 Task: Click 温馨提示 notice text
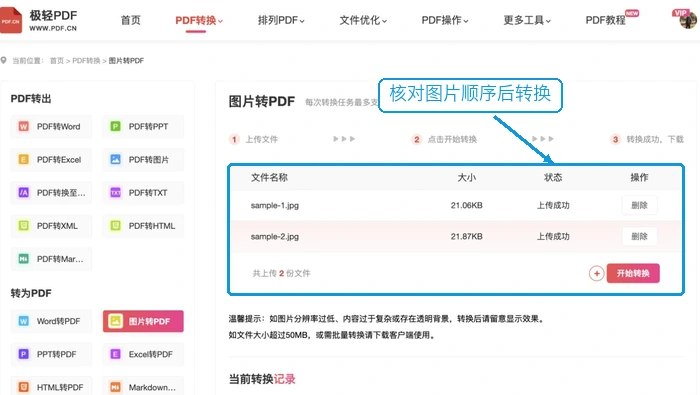(x=387, y=327)
